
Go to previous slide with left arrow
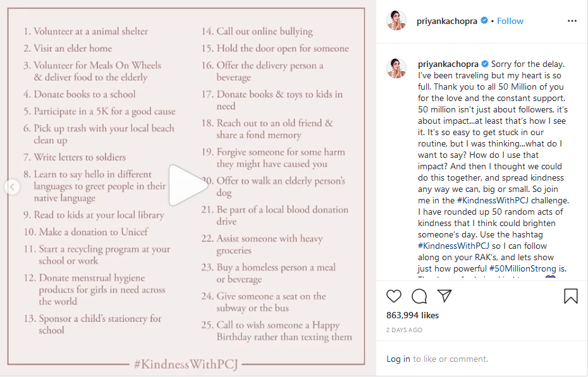[12, 187]
